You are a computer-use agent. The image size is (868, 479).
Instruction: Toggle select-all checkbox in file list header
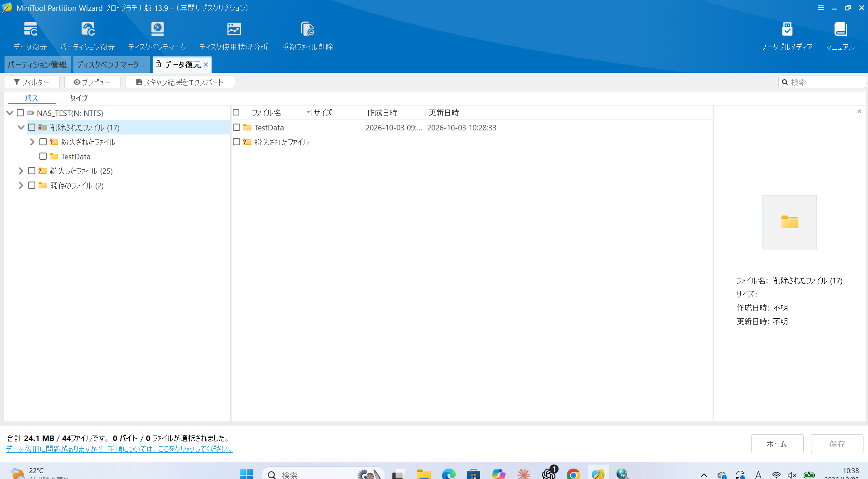[x=236, y=112]
